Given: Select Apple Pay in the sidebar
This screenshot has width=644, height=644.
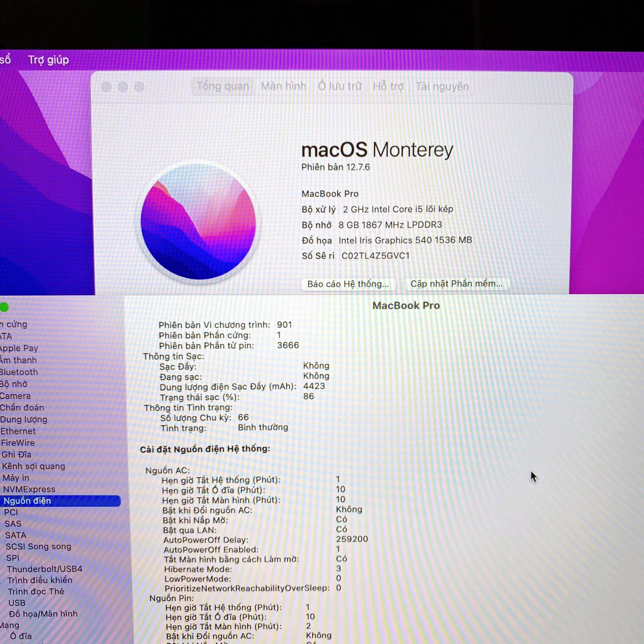Looking at the screenshot, I should [x=19, y=348].
